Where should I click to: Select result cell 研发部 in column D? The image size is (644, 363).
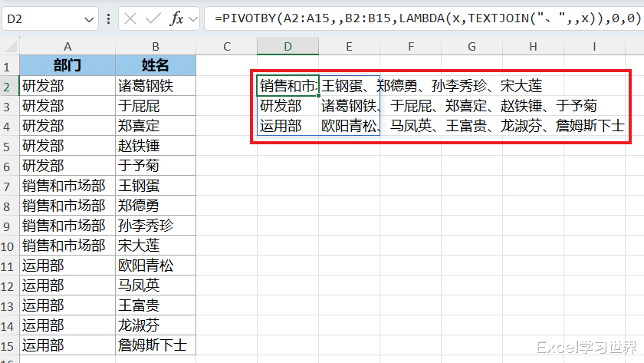coord(288,106)
